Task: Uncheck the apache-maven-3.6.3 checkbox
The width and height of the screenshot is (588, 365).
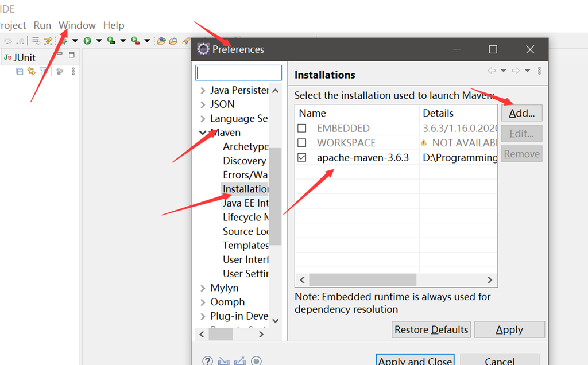Action: click(302, 157)
